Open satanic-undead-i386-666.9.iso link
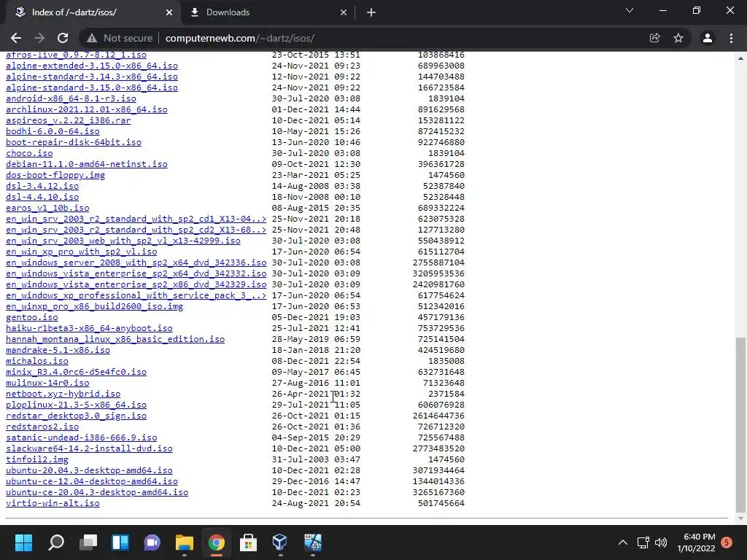Image resolution: width=747 pixels, height=560 pixels. coord(82,438)
